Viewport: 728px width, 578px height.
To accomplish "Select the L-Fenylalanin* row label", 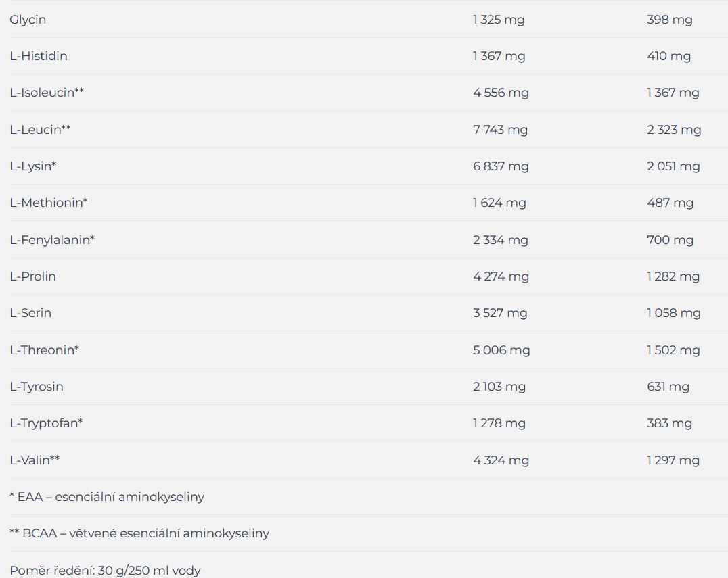I will tap(52, 240).
